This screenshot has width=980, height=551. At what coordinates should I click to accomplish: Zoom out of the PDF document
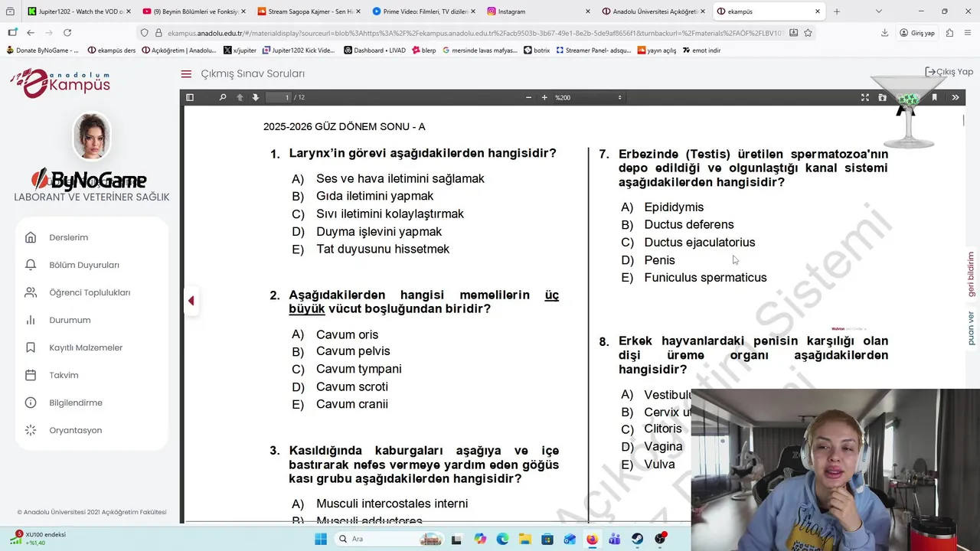pos(528,97)
